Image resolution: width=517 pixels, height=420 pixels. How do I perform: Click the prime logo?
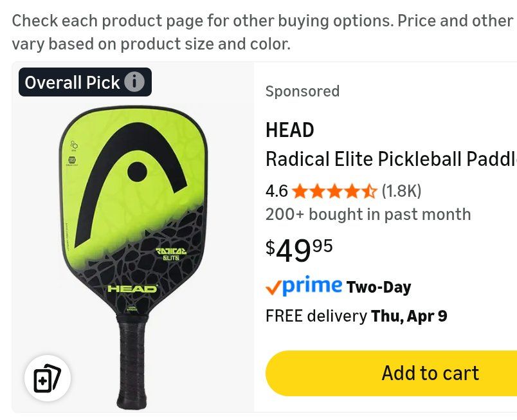(x=313, y=286)
